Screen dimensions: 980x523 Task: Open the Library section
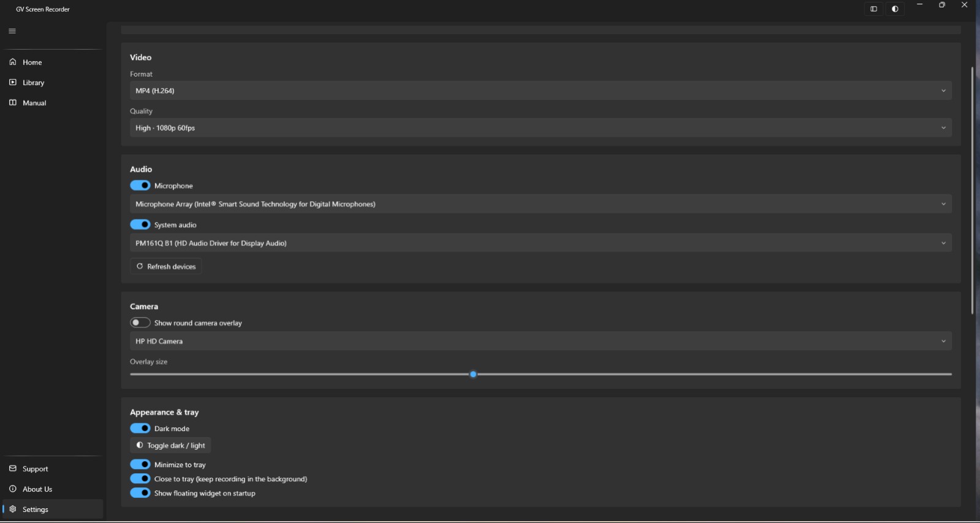pyautogui.click(x=53, y=82)
